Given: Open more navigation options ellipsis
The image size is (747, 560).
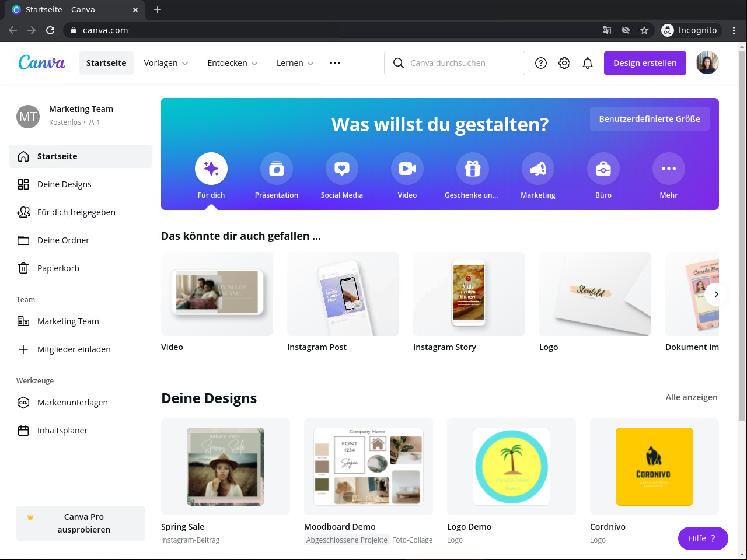Looking at the screenshot, I should [335, 63].
